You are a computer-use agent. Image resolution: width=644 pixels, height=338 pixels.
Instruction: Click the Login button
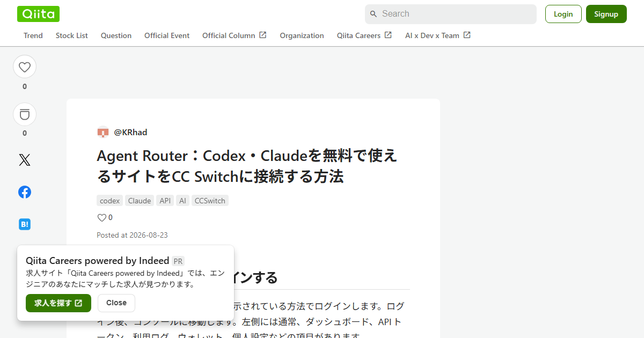click(x=563, y=14)
